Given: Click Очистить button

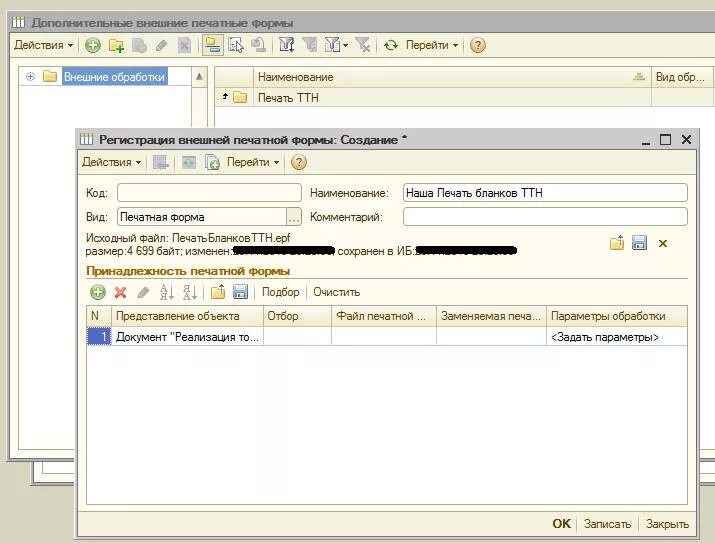Looking at the screenshot, I should [x=337, y=292].
